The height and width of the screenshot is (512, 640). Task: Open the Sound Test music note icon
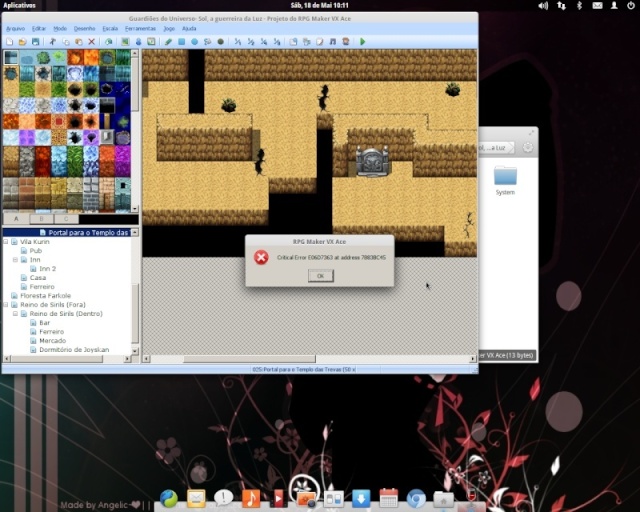point(333,42)
